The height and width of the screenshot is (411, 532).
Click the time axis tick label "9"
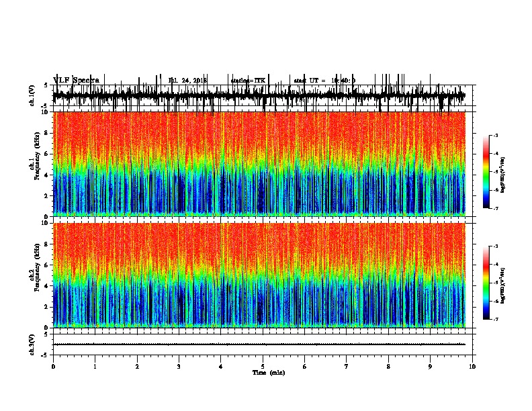click(x=430, y=367)
